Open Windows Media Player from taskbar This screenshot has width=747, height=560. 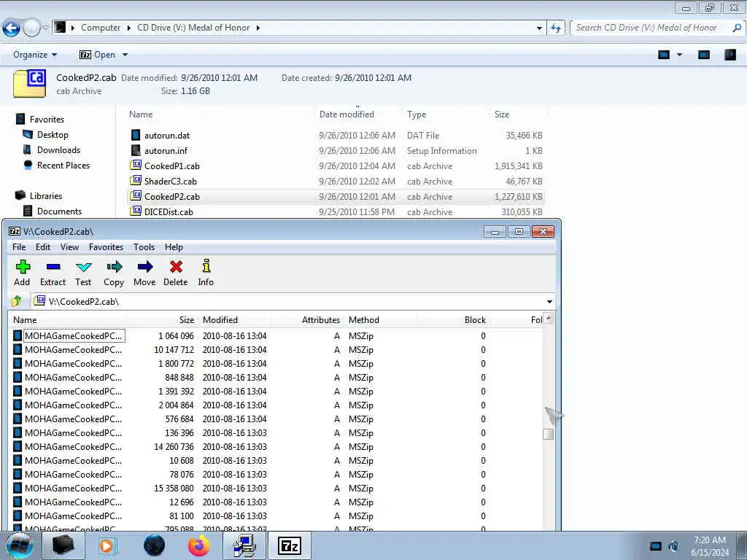[109, 545]
